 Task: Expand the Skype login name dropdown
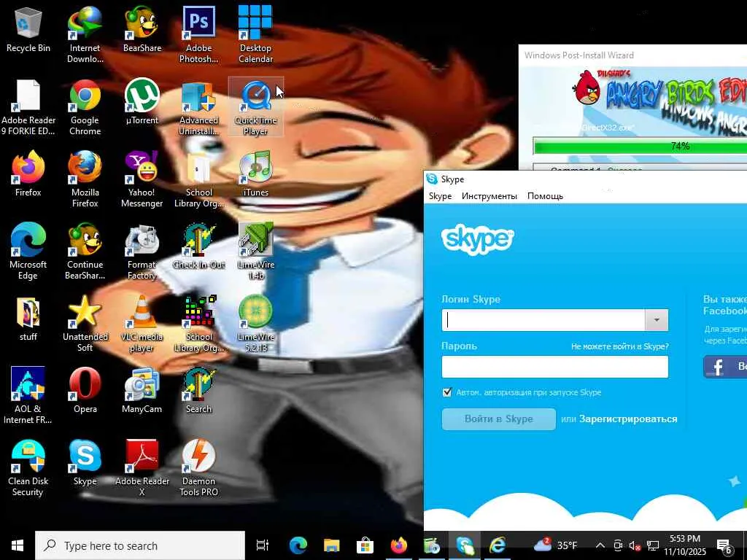(657, 320)
